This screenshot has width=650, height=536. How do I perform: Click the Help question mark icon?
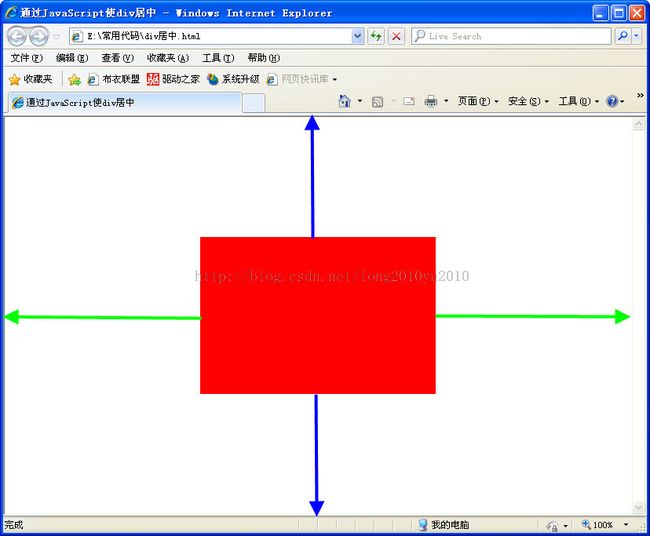612,101
